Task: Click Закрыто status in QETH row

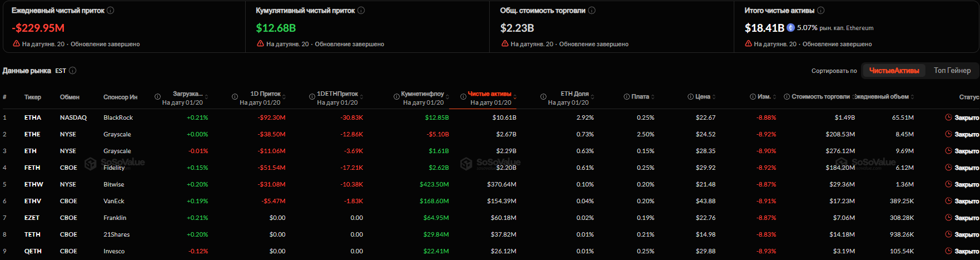Action: tap(967, 251)
